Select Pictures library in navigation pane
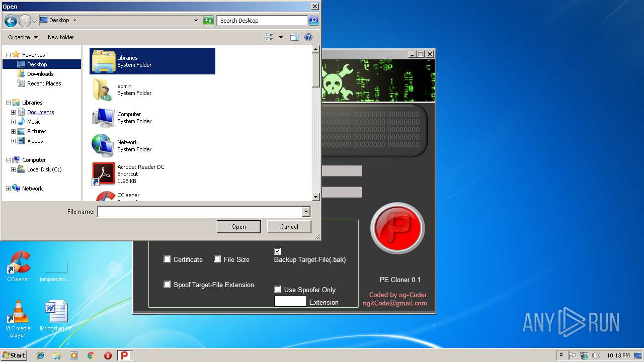This screenshot has height=362, width=644. (x=37, y=131)
